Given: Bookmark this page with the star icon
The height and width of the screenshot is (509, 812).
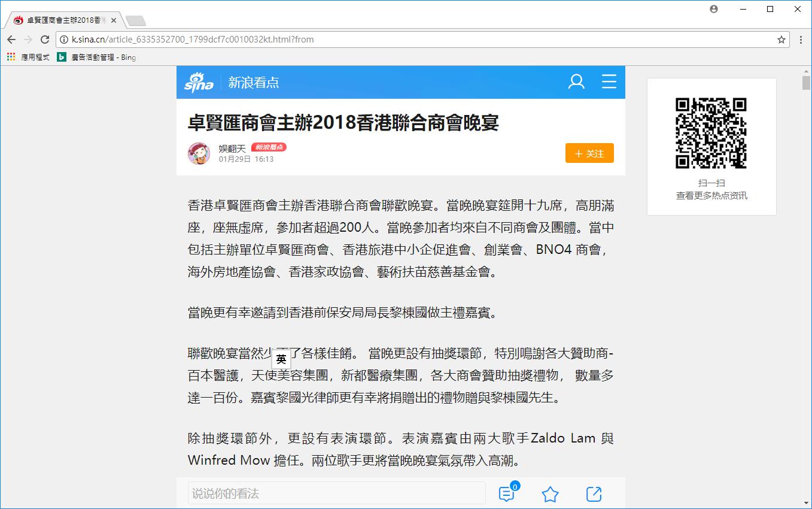Looking at the screenshot, I should pyautogui.click(x=781, y=40).
